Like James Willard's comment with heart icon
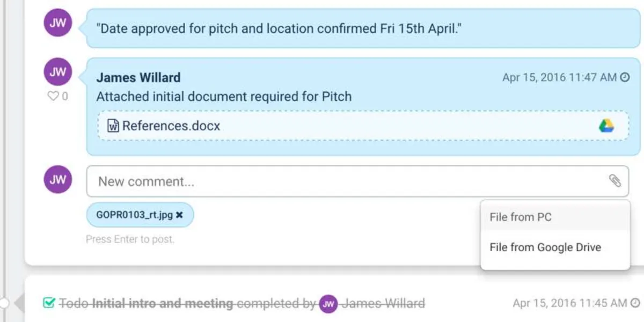This screenshot has width=644, height=322. [53, 97]
